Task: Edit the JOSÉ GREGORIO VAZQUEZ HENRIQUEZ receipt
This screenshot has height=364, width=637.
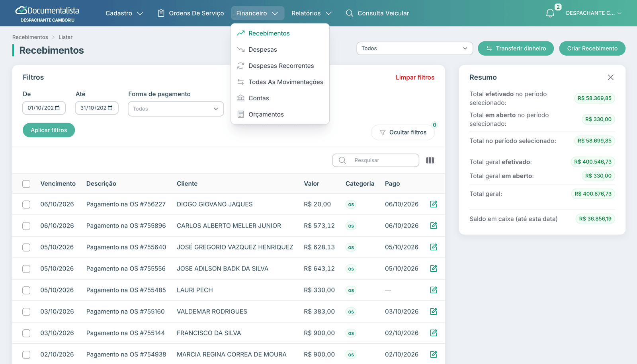Action: tap(434, 247)
